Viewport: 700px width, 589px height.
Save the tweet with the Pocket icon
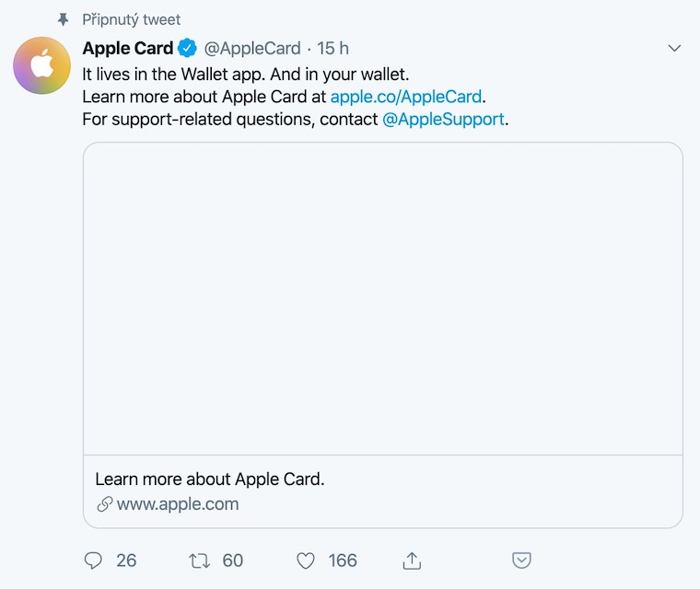click(520, 560)
